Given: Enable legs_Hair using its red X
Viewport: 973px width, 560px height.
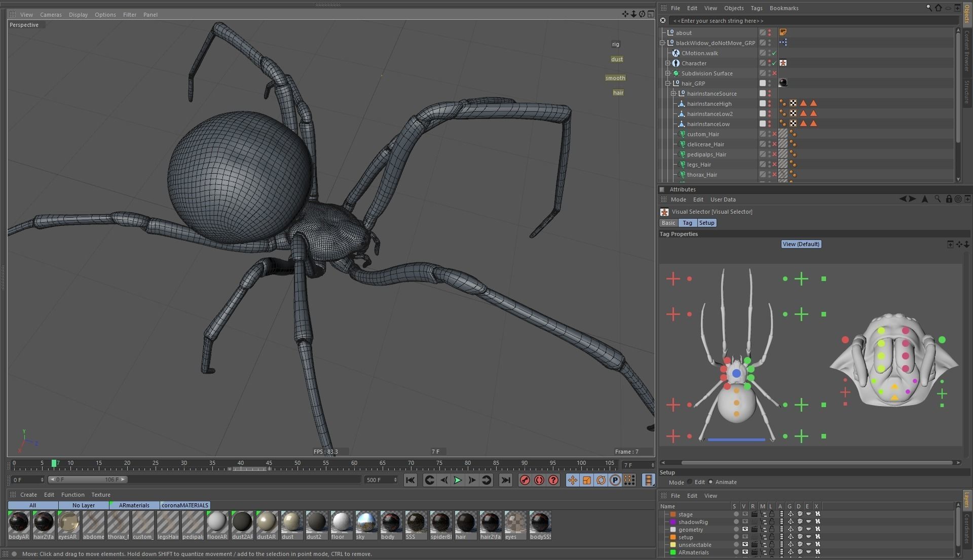Looking at the screenshot, I should pos(774,165).
